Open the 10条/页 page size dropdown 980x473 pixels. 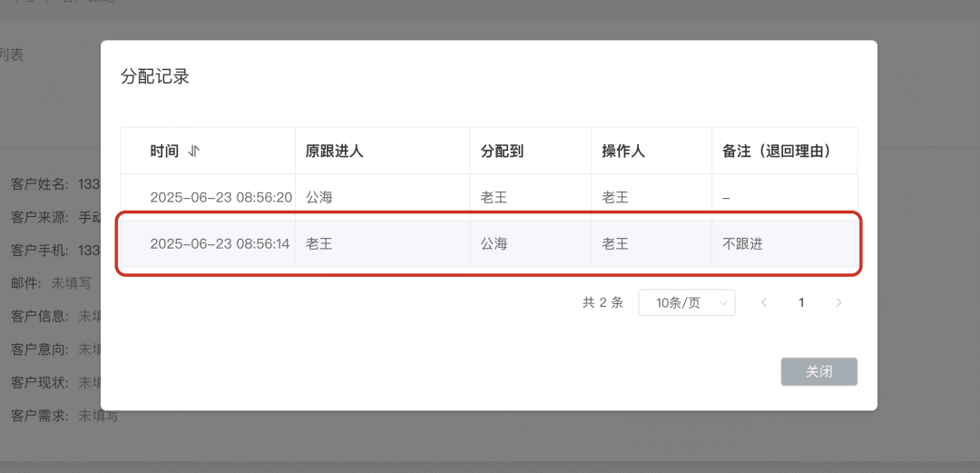click(687, 303)
